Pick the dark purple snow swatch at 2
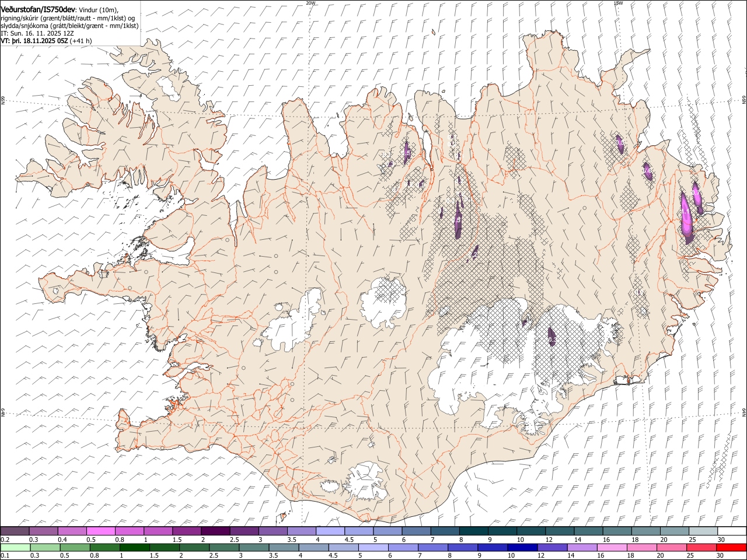 tap(215, 531)
